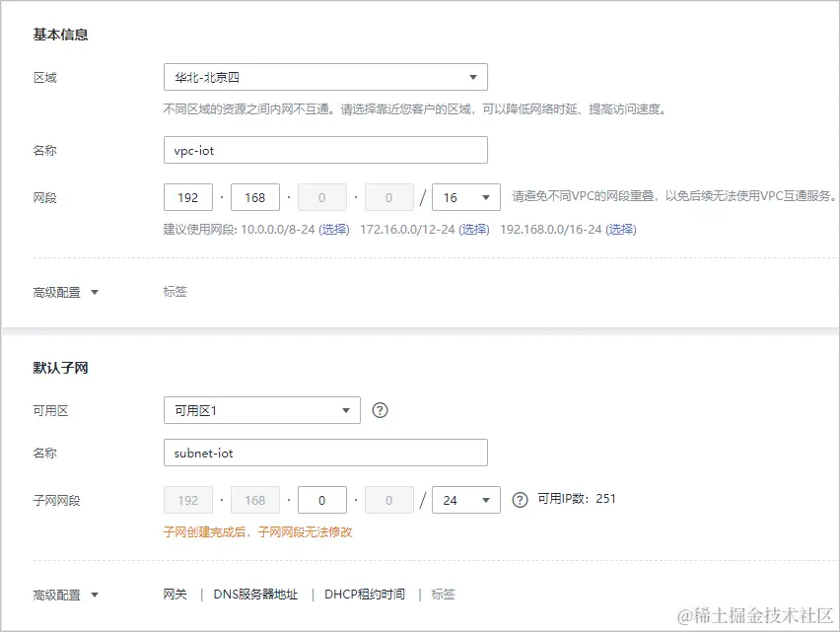Click the 区域 field label
This screenshot has width=840, height=632.
coord(45,78)
